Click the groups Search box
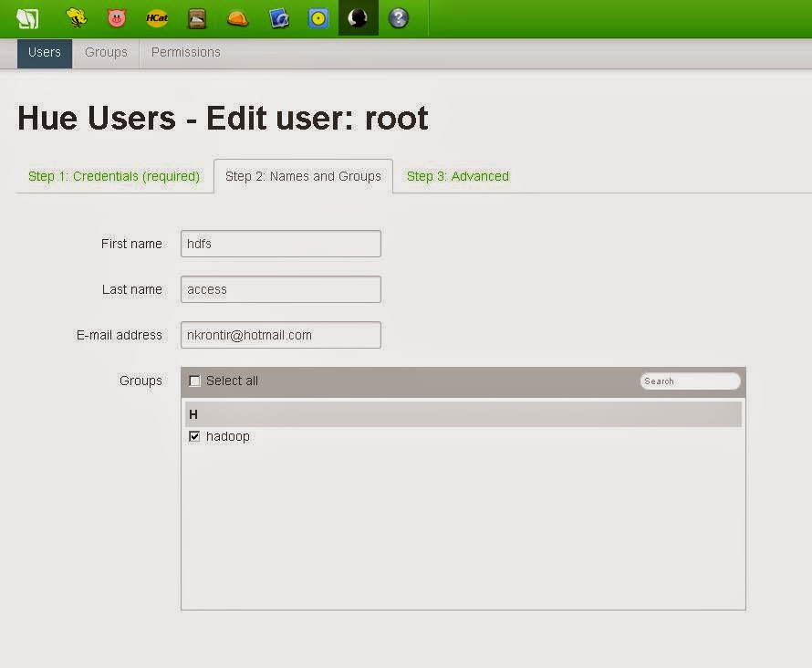 tap(691, 381)
